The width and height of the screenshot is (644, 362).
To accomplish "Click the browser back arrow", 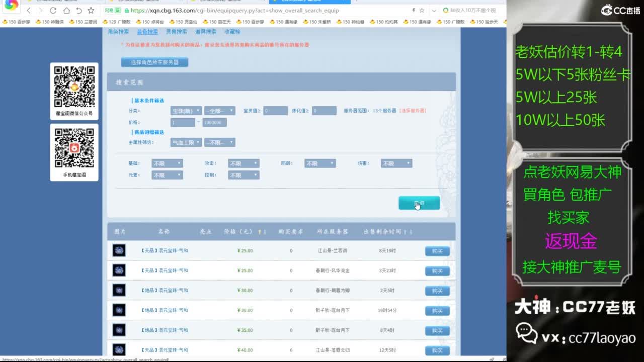I will point(29,11).
